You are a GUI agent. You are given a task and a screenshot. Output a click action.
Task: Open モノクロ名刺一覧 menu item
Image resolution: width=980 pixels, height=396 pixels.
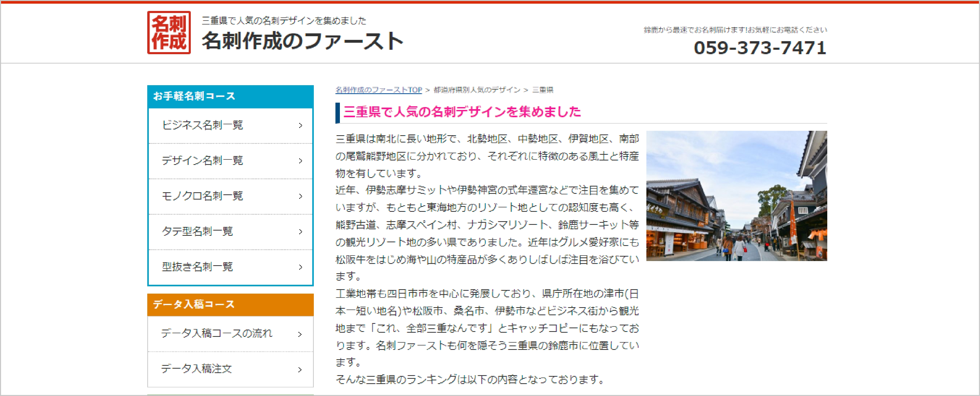pos(231,196)
